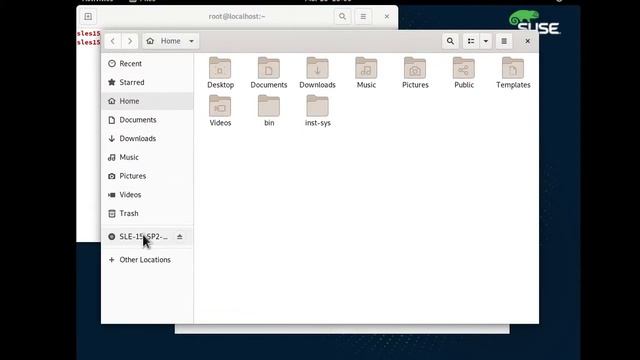Click the search icon in Files toolbar
This screenshot has width=640, height=360.
[450, 41]
